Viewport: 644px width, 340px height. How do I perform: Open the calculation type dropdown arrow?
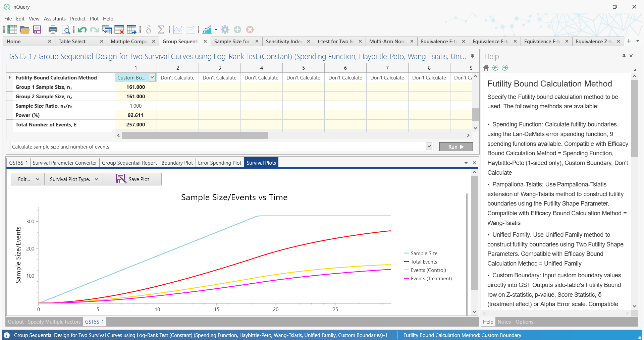429,147
